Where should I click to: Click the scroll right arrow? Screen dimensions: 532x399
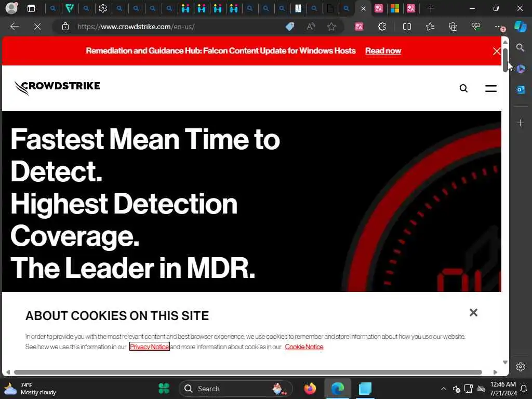(495, 372)
